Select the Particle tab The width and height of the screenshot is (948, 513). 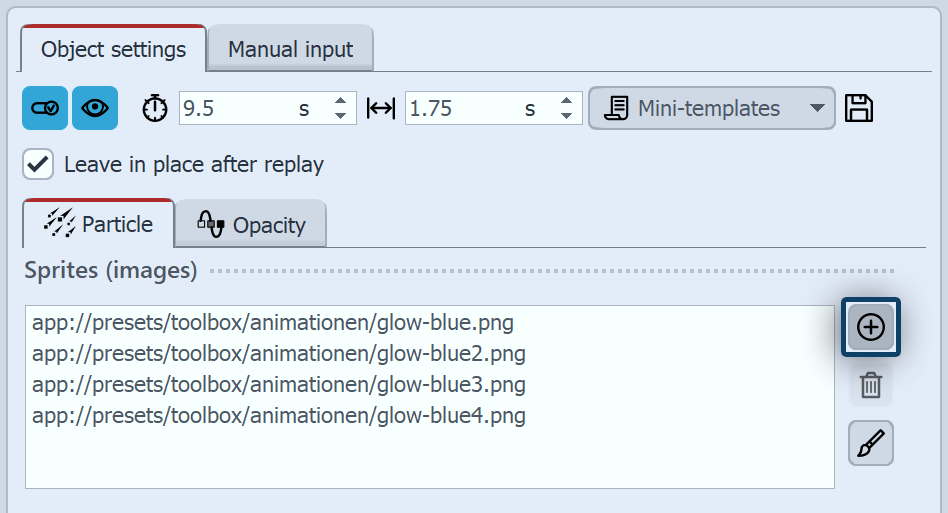point(99,224)
